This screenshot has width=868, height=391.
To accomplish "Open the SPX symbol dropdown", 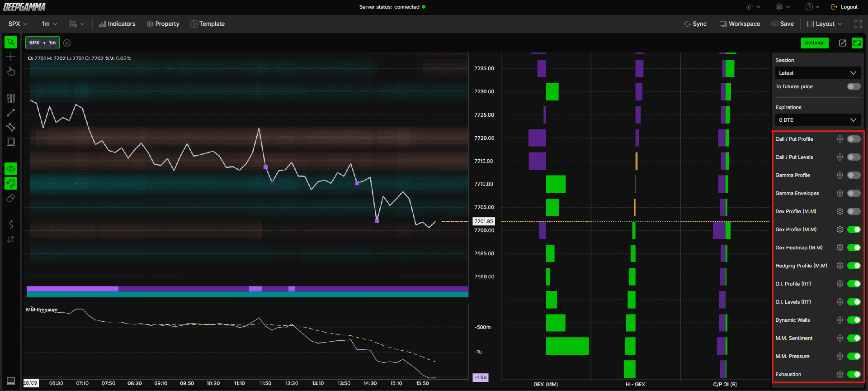I will point(18,24).
